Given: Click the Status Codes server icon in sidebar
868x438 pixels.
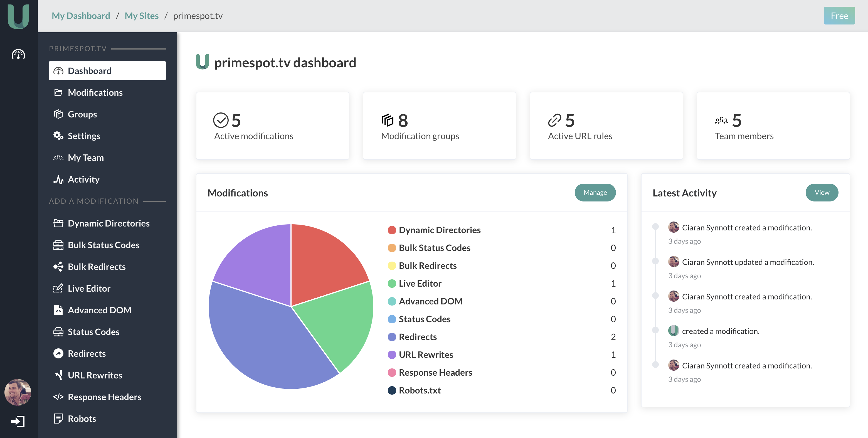Looking at the screenshot, I should click(x=58, y=332).
